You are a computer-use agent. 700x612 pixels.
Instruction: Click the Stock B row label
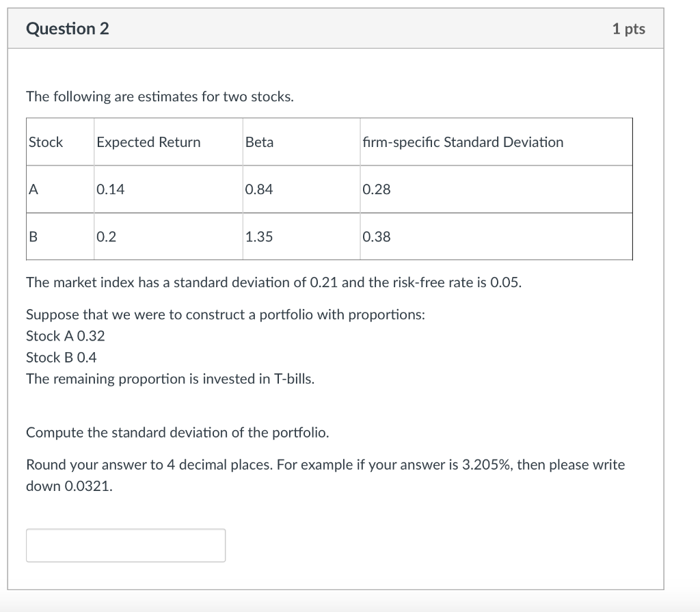[x=31, y=237]
